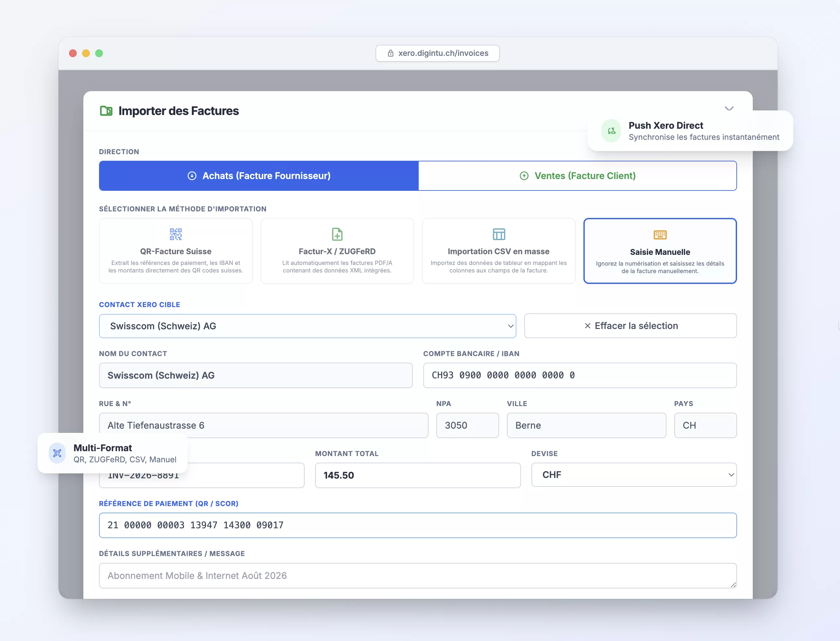This screenshot has height=641, width=840.
Task: Click the Compte bancaire / IBAN field
Action: point(580,375)
